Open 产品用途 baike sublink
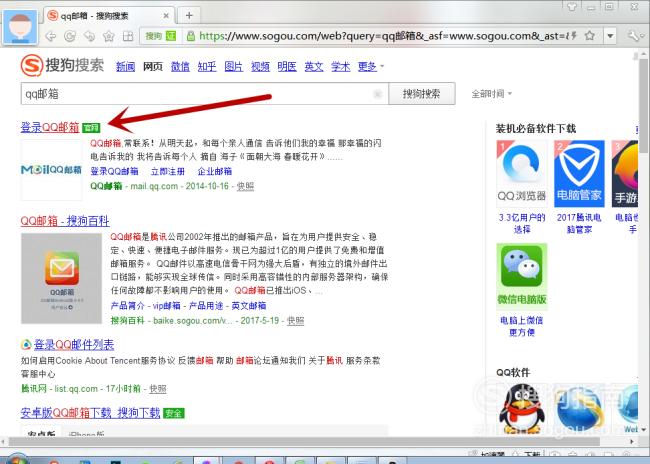650x464 pixels. (x=206, y=306)
